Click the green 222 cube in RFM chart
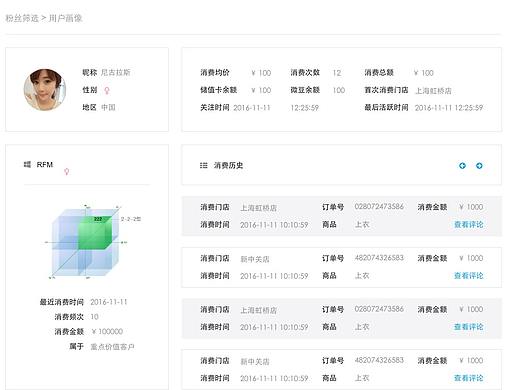 pos(95,233)
